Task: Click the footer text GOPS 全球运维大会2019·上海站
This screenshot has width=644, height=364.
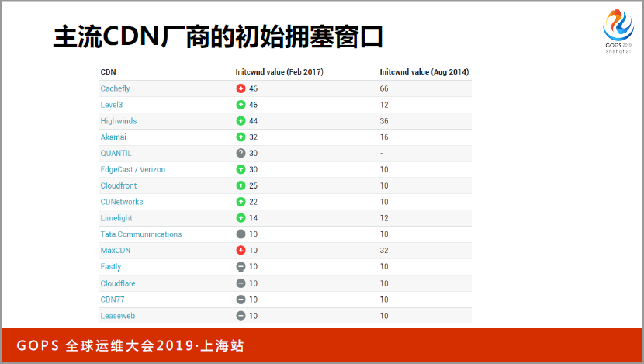Action: [130, 346]
